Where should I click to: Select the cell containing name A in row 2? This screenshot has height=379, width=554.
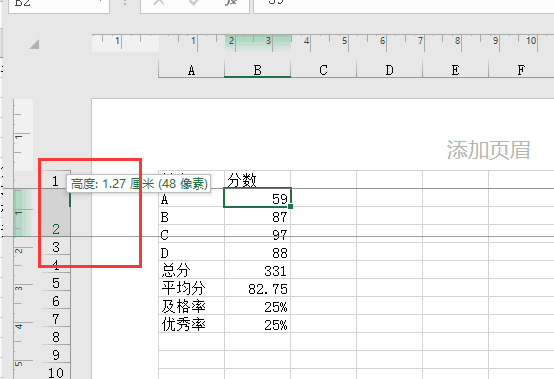pyautogui.click(x=191, y=198)
